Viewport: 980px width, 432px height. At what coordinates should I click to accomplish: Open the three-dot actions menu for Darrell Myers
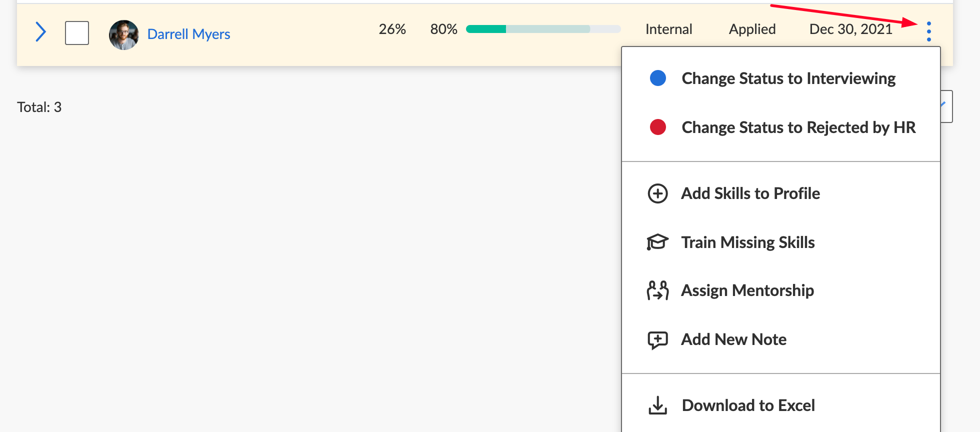click(928, 31)
